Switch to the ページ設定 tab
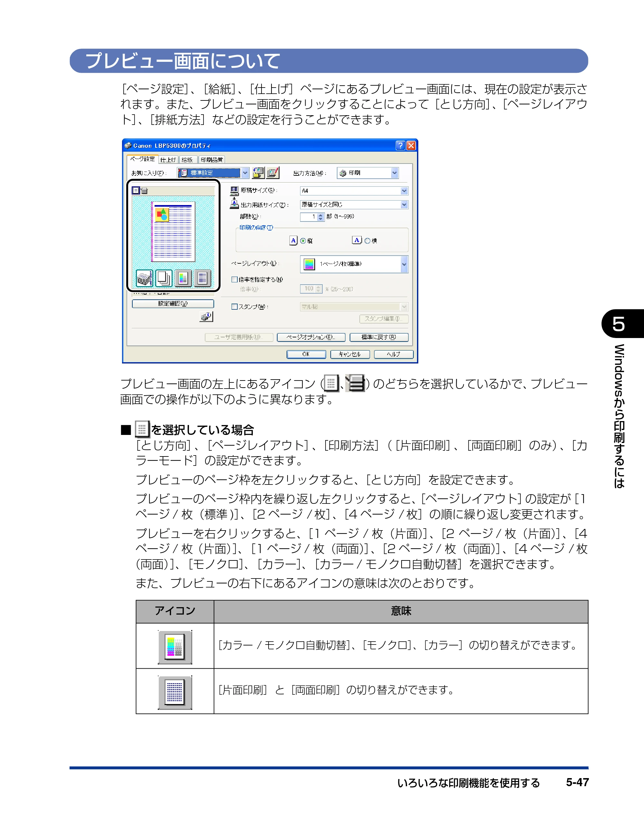This screenshot has height=828, width=644. [x=143, y=159]
